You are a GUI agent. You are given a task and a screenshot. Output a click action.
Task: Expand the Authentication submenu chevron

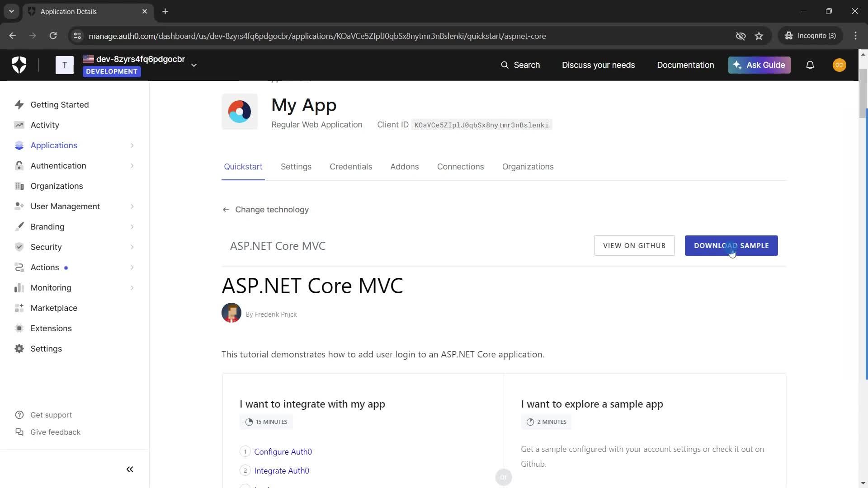pos(132,166)
